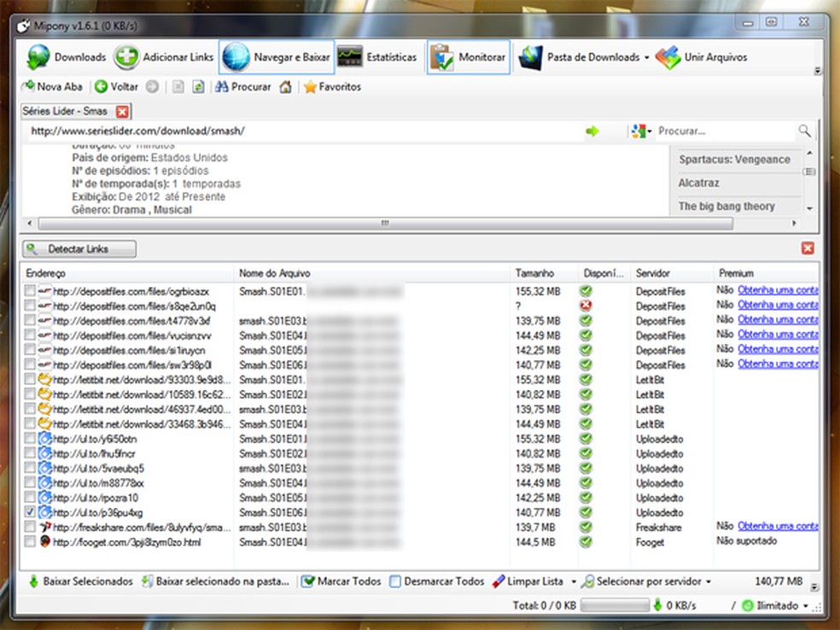Click Adicionar Links green plus icon

tap(126, 57)
